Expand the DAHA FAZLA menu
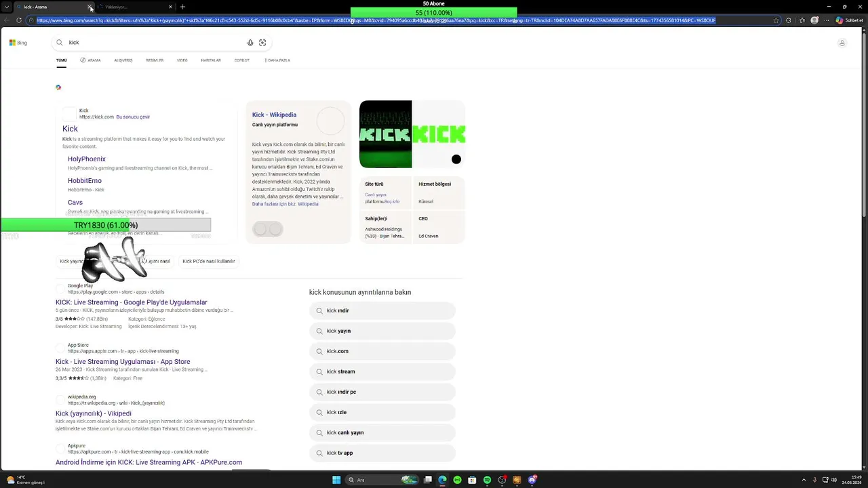 point(277,60)
